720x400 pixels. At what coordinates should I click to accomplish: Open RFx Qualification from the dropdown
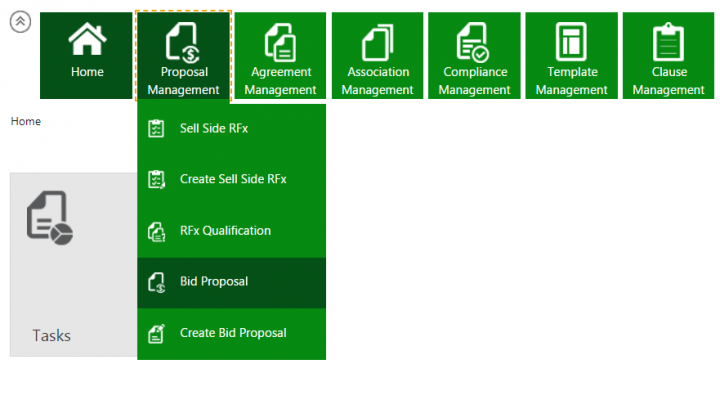[225, 231]
